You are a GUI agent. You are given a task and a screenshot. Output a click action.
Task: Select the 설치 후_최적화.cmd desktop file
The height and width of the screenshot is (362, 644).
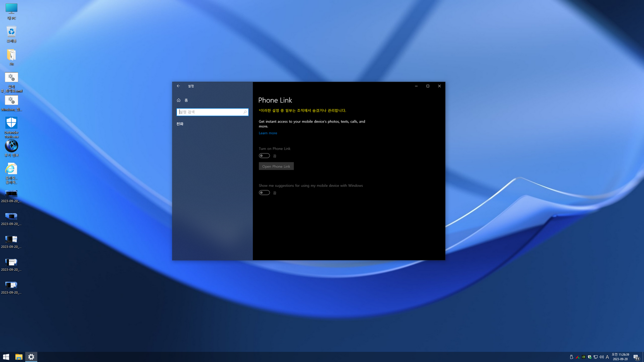coord(11,82)
